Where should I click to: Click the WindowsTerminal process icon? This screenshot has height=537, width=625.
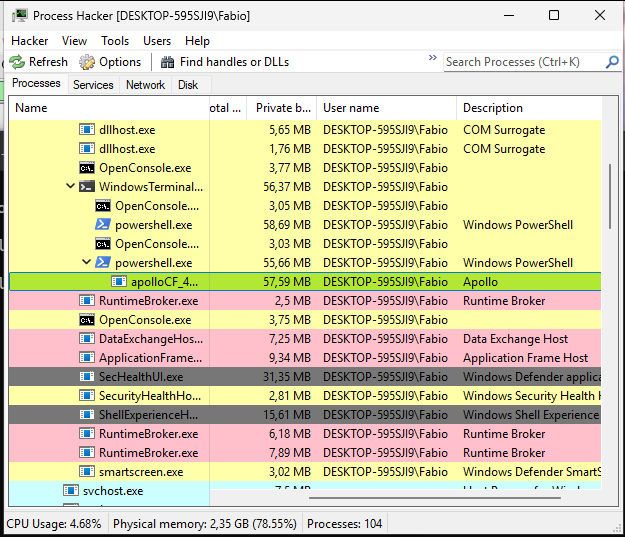[x=87, y=187]
